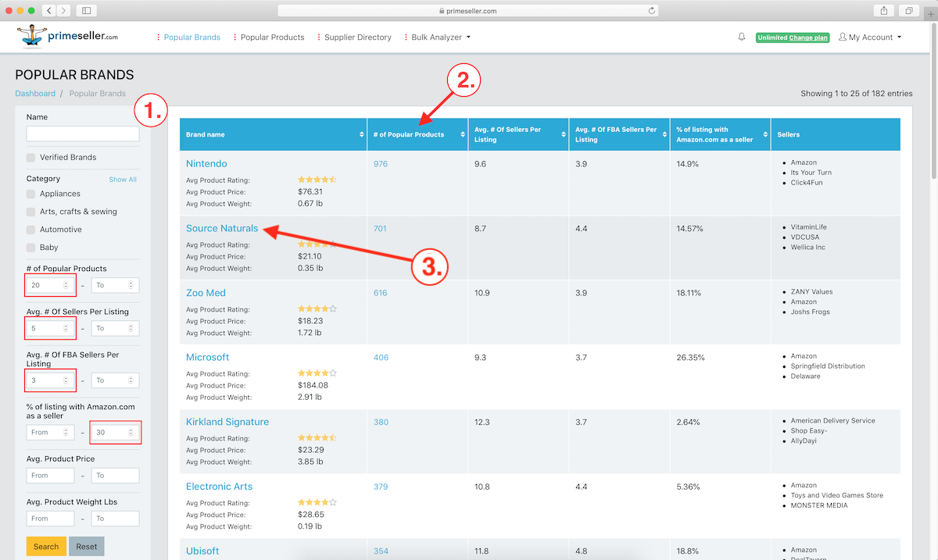938x560 pixels.
Task: Sort by Avg. # Of Sellers Per Listing arrows
Action: (563, 134)
